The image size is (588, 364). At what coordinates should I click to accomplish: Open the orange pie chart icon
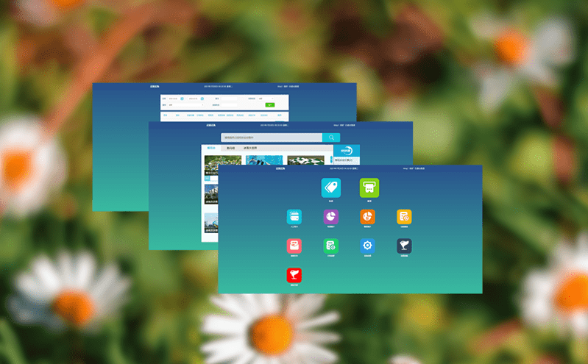[x=367, y=216]
